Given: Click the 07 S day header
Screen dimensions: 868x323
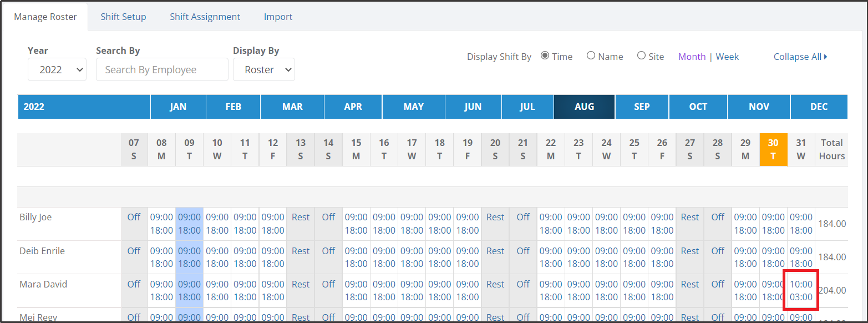Looking at the screenshot, I should tap(134, 149).
